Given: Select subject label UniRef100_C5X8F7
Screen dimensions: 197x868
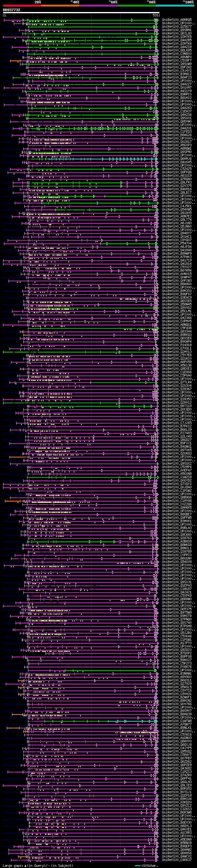Looking at the screenshot, I should click(177, 60).
